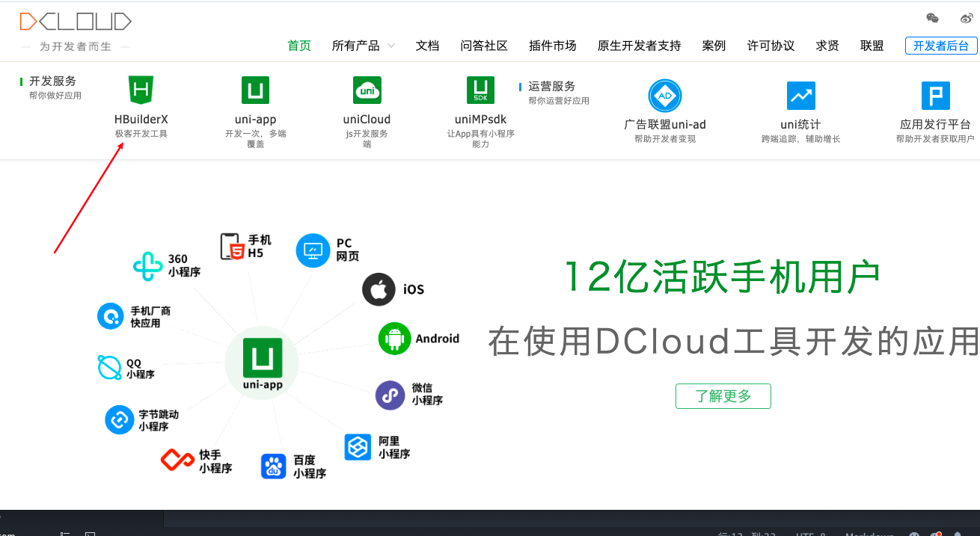Click 跨端追踪，辅助增长 description text

801,139
